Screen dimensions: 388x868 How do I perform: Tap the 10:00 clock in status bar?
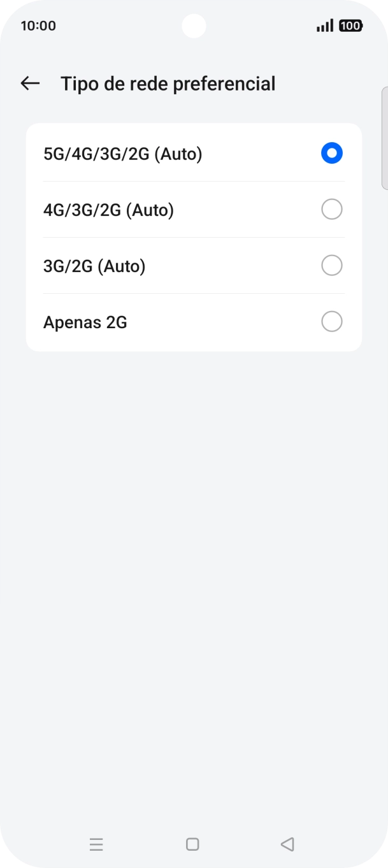coord(38,26)
